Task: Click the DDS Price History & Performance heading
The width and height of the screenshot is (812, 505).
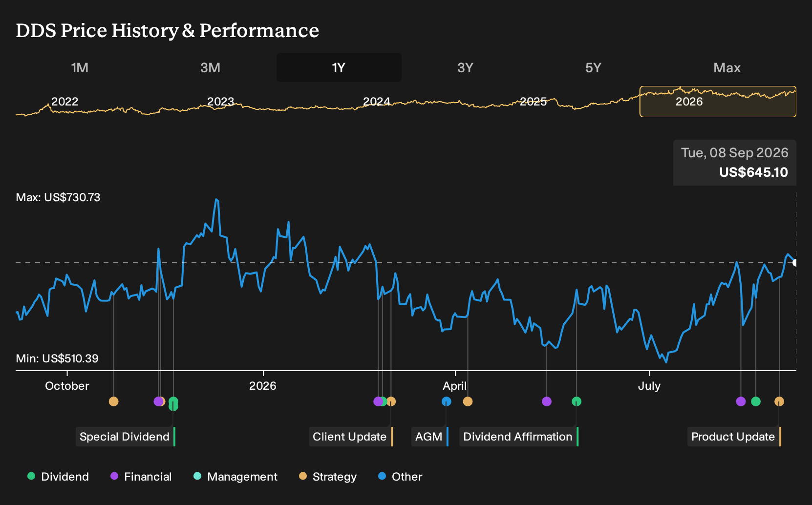Action: 168,30
